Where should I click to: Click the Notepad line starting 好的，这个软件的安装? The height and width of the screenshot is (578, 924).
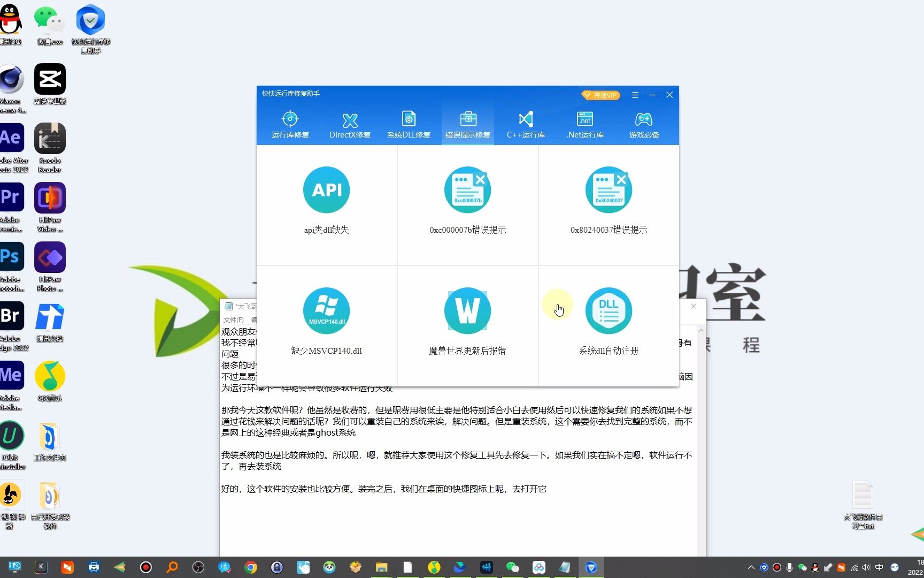(384, 489)
